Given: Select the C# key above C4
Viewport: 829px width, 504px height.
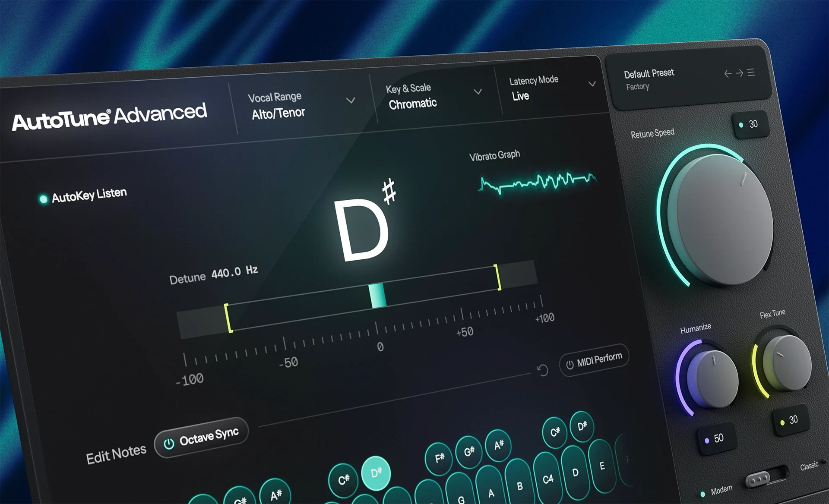Looking at the screenshot, I should [x=555, y=432].
